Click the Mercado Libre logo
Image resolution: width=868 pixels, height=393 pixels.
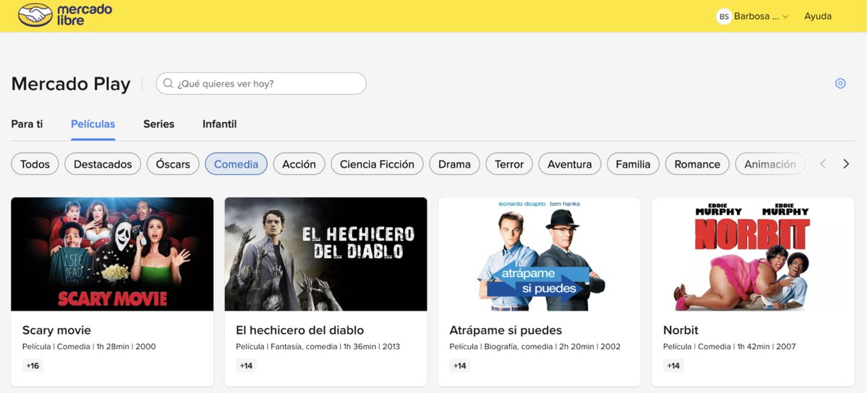(x=65, y=14)
